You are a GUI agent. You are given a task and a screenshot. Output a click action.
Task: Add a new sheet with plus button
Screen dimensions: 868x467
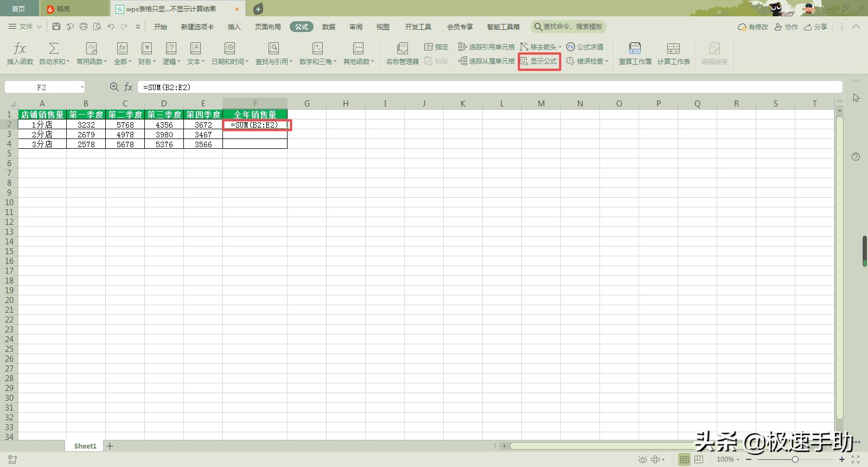coord(110,446)
